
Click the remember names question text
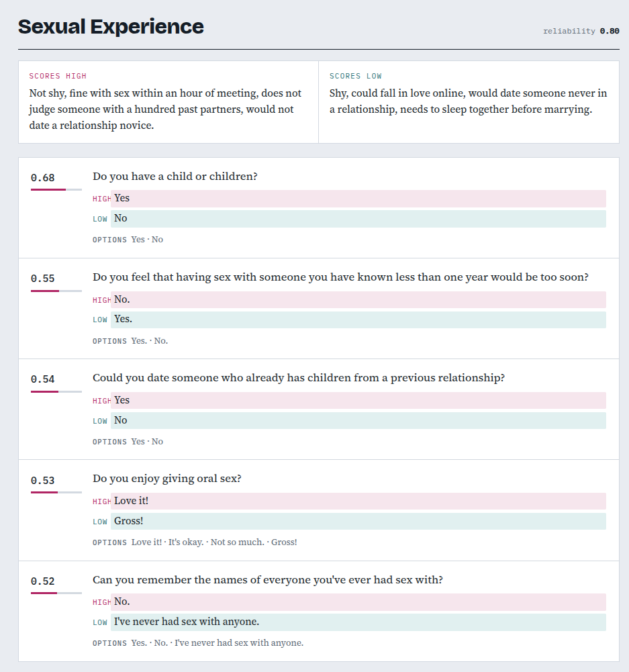point(268,580)
